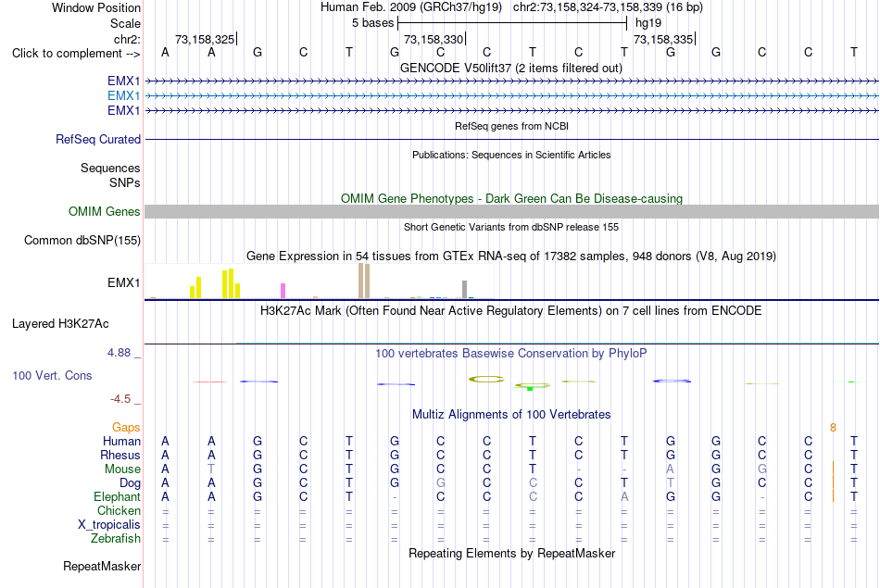Open the GTEx Gene Expression track title
The width and height of the screenshot is (880, 588).
point(511,256)
